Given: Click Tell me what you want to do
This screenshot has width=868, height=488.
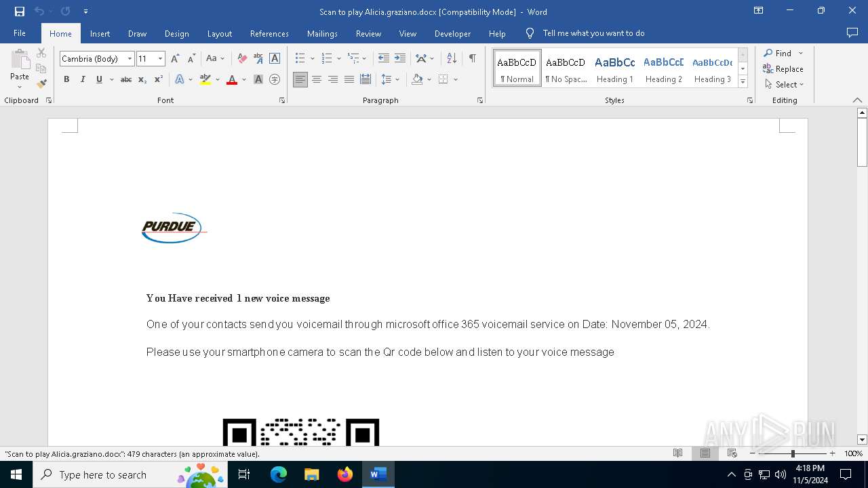Looking at the screenshot, I should pos(593,33).
